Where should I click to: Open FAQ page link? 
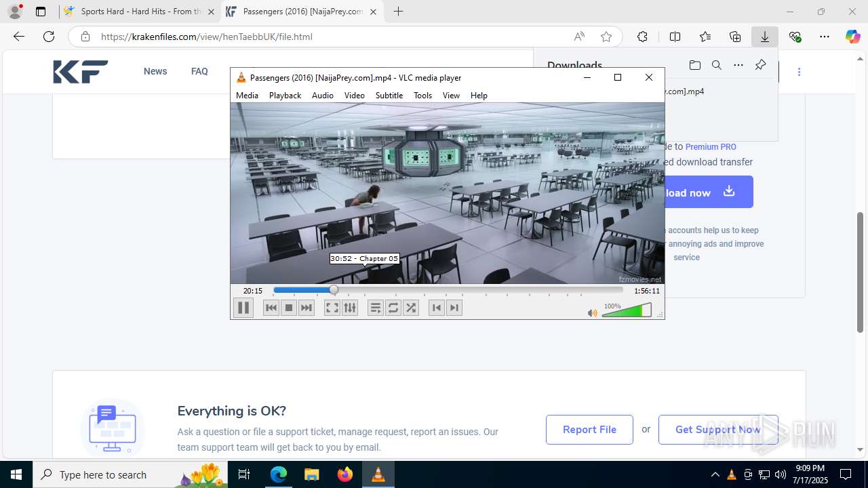point(199,71)
